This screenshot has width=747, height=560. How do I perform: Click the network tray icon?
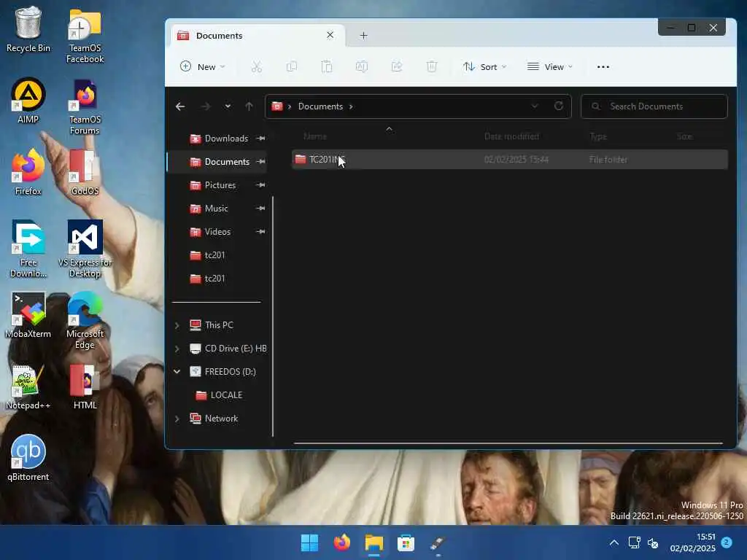[x=634, y=542]
